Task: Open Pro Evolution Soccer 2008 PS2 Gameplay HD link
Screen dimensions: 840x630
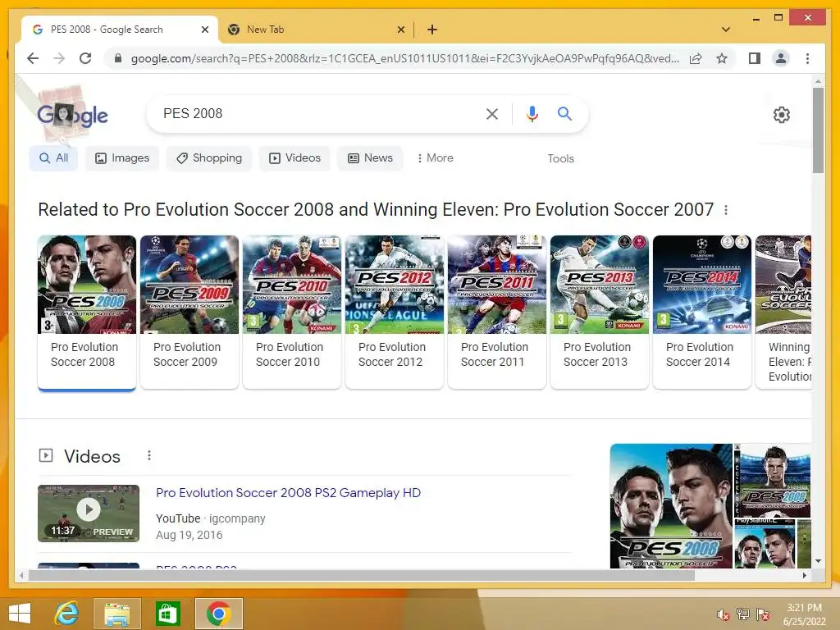Action: tap(288, 493)
